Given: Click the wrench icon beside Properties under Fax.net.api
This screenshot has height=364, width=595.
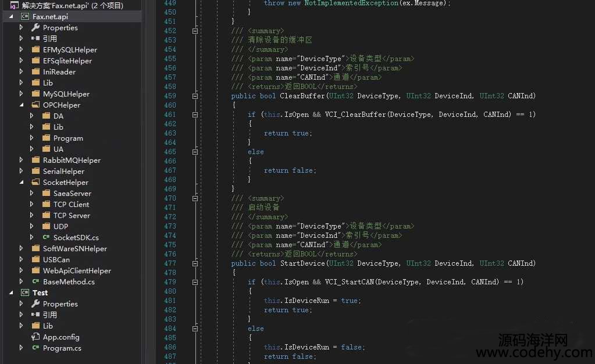Looking at the screenshot, I should pos(35,27).
